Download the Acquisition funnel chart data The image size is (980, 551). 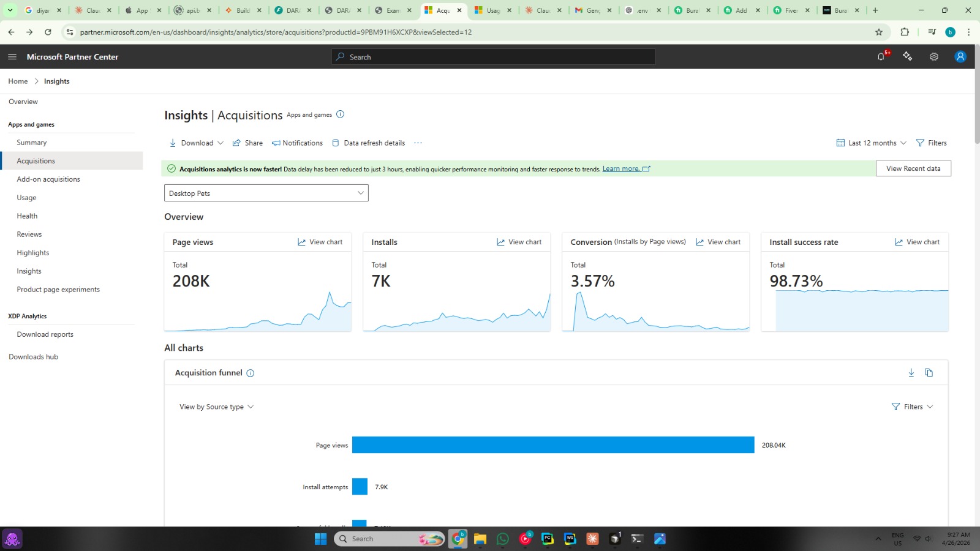click(x=911, y=373)
